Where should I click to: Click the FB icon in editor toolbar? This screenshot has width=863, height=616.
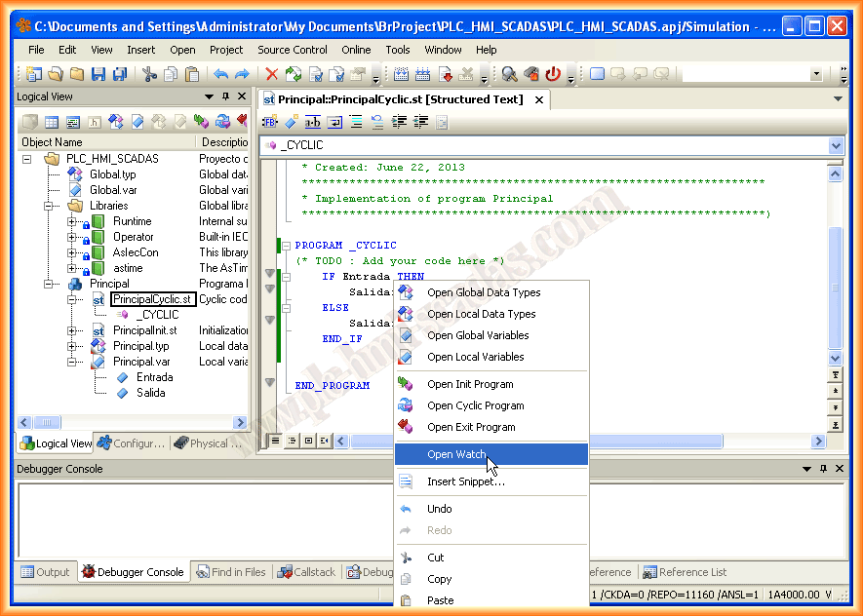(270, 122)
